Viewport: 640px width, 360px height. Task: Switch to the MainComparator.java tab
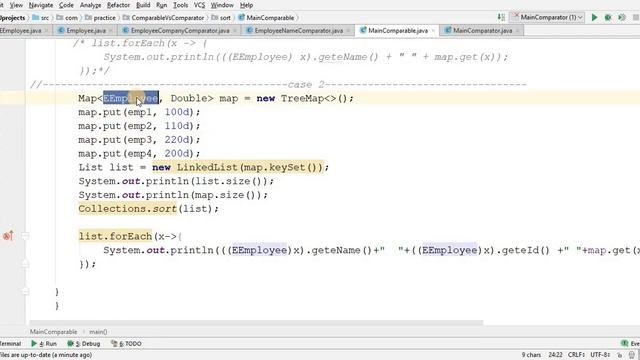pos(482,31)
